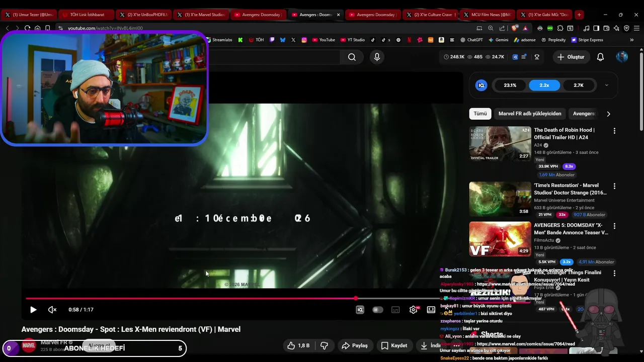Open Perplexity bookmark
This screenshot has height=362, width=644.
tap(553, 40)
